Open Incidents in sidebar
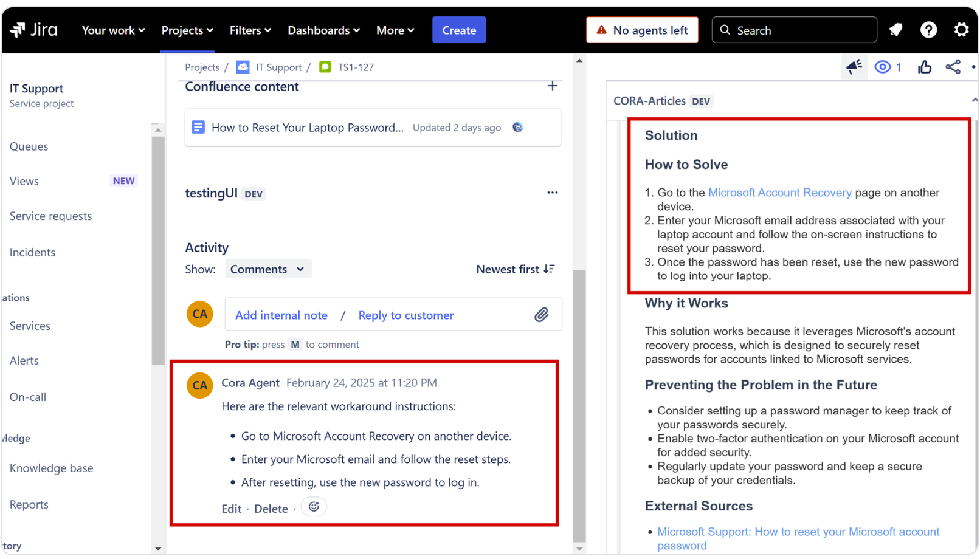This screenshot has height=559, width=980. click(x=32, y=252)
